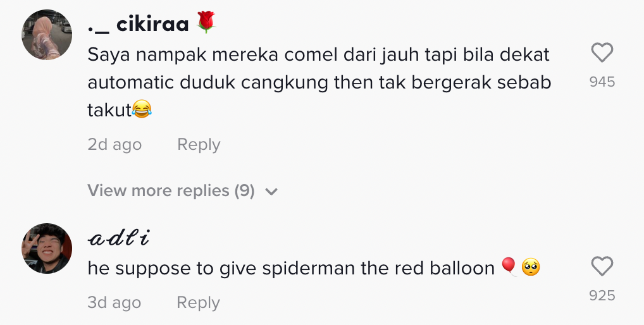The image size is (644, 325).
Task: Like the comment by cikiraa
Action: pyautogui.click(x=602, y=53)
